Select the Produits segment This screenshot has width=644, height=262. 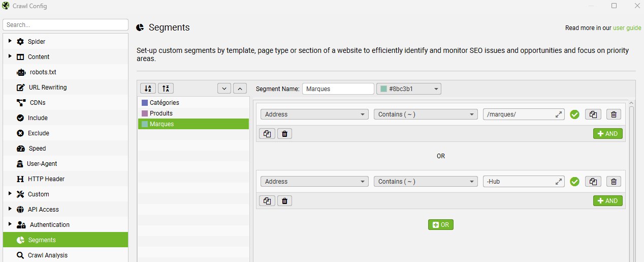pos(161,113)
